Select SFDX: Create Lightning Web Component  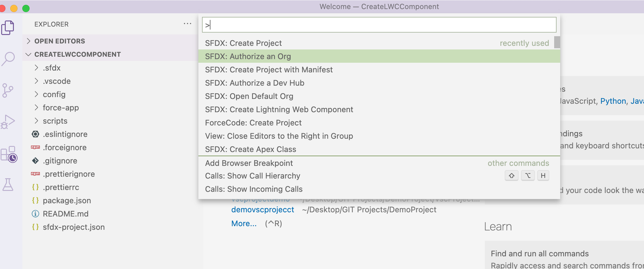click(279, 109)
